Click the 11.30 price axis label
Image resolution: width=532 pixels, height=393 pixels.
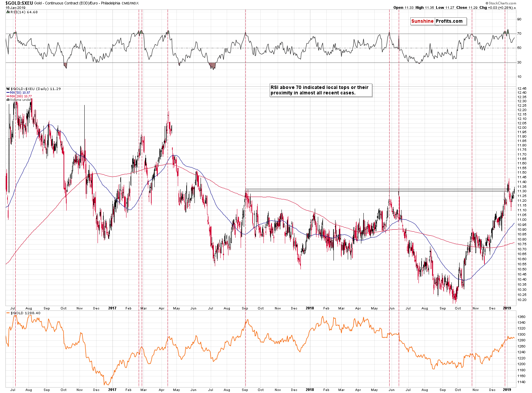pos(522,191)
